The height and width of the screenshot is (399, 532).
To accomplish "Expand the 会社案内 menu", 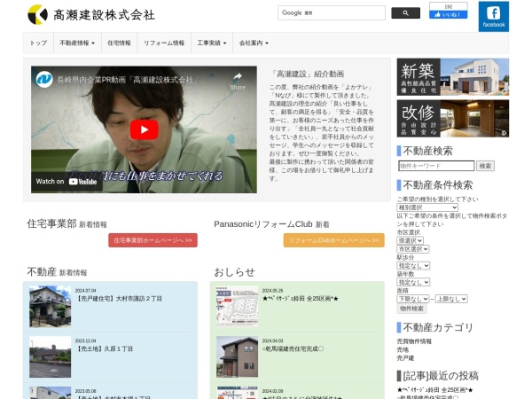I will coord(254,43).
